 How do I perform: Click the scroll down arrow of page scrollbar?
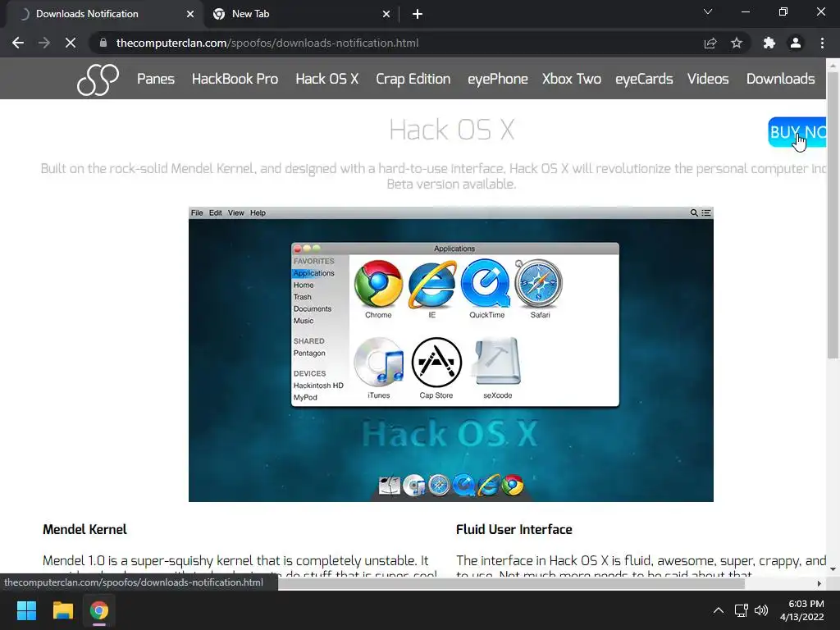click(x=833, y=569)
